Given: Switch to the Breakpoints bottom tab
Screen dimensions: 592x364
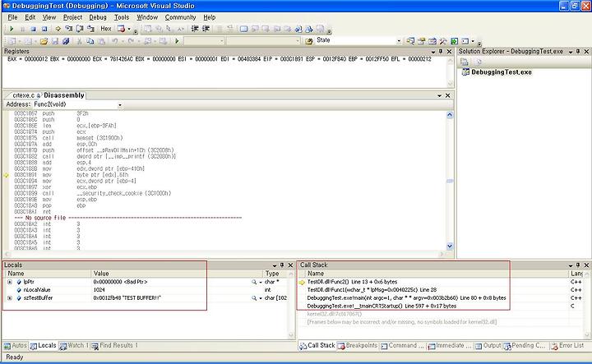Looking at the screenshot, I should (358, 346).
